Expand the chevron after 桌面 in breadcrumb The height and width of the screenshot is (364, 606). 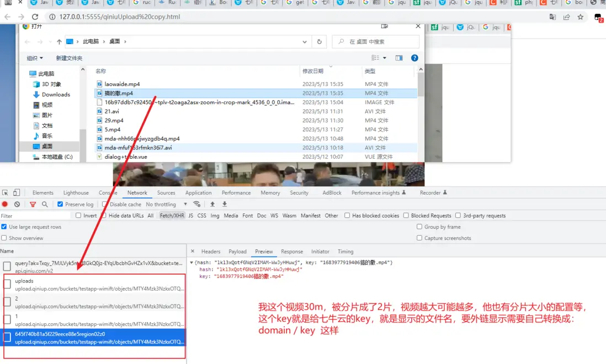coord(125,41)
